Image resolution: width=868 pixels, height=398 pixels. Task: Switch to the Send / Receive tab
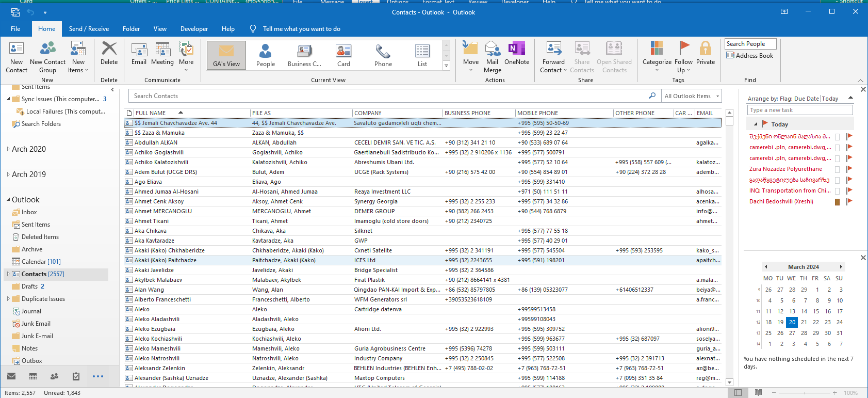click(x=89, y=29)
